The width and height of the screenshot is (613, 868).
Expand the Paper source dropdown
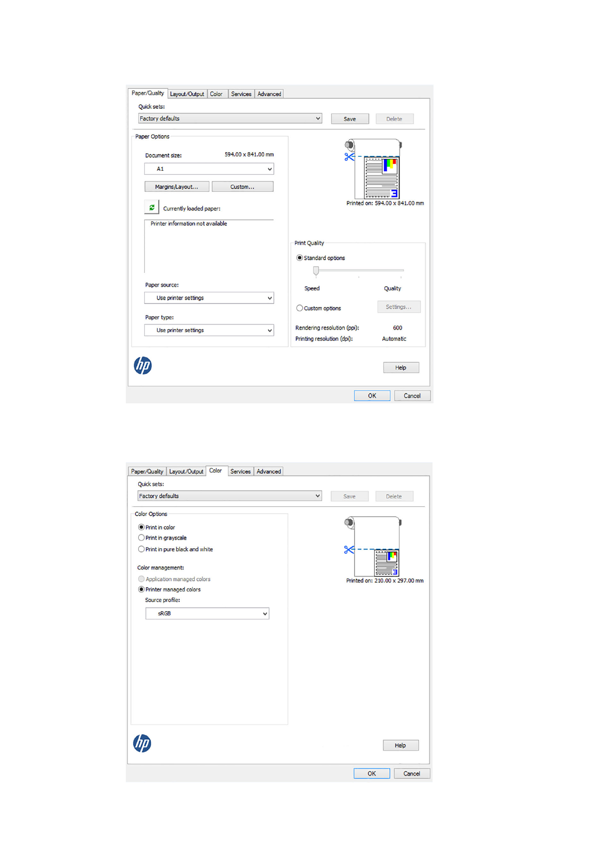tap(209, 298)
